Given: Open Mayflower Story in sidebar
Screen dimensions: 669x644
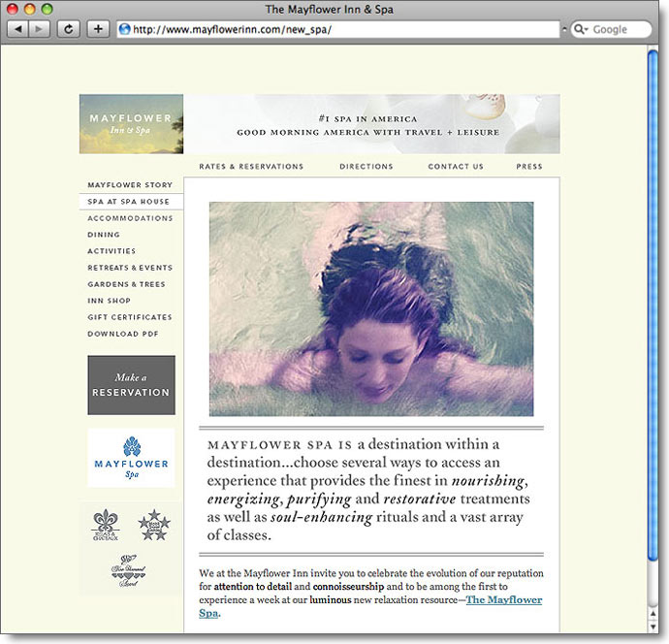Looking at the screenshot, I should tap(130, 185).
